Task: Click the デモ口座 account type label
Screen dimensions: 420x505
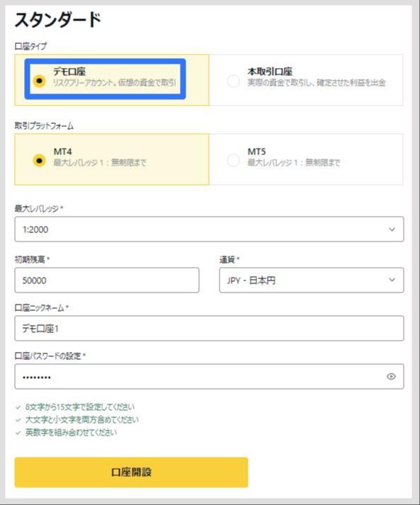Action: [x=69, y=72]
